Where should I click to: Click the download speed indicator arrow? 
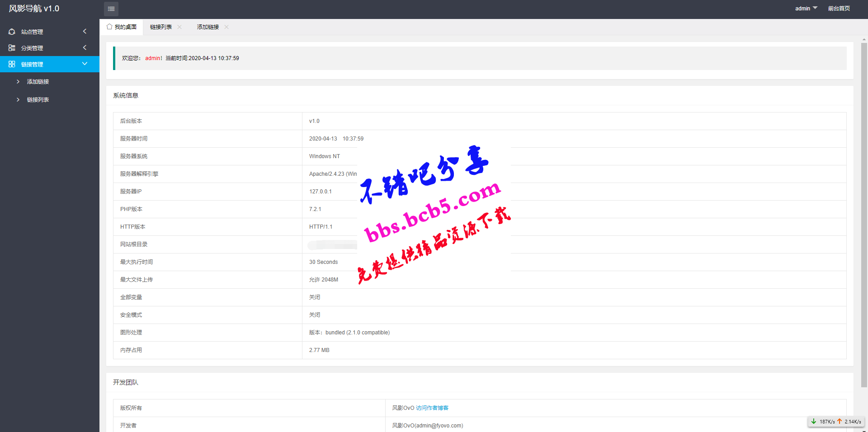click(814, 421)
